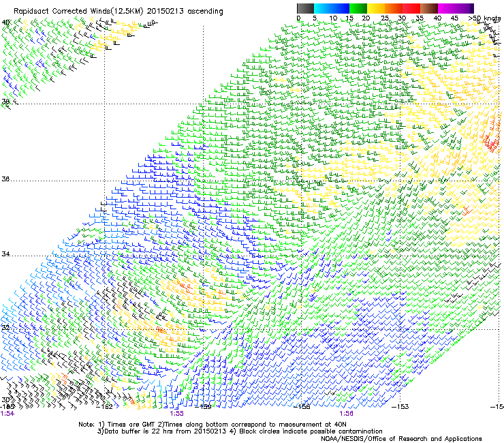The height and width of the screenshot is (443, 504).
Task: Click the purple time label '1:55'
Action: [177, 414]
